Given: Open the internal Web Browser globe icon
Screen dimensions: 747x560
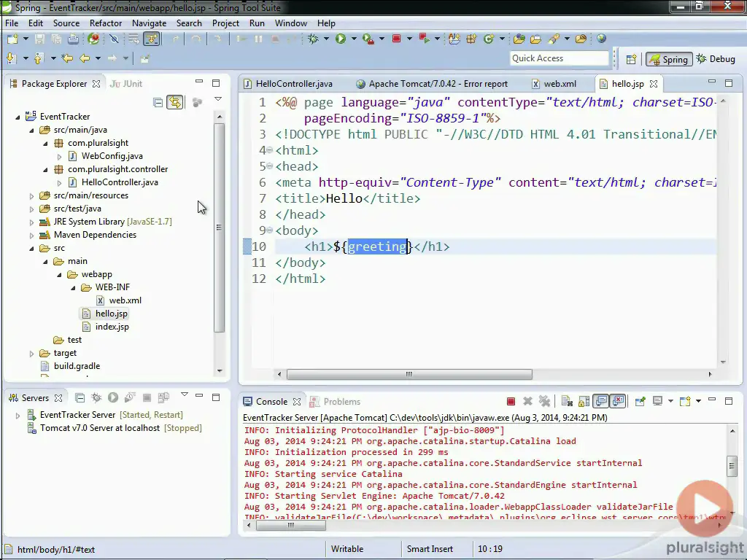Looking at the screenshot, I should click(601, 39).
